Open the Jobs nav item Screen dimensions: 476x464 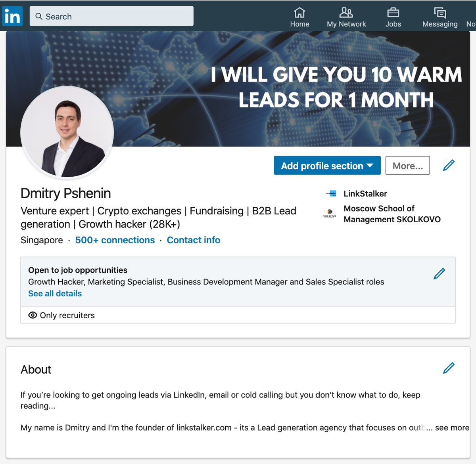(x=393, y=18)
